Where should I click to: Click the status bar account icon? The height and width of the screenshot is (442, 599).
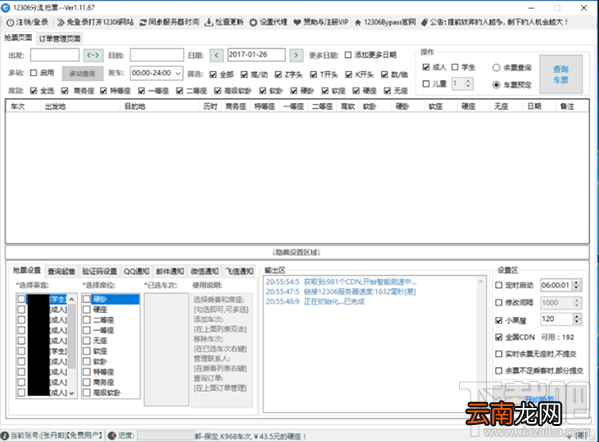pyautogui.click(x=5, y=436)
